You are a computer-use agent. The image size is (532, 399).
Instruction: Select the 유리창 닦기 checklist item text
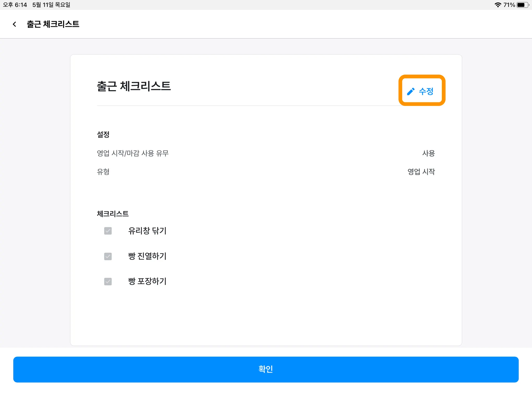click(147, 231)
